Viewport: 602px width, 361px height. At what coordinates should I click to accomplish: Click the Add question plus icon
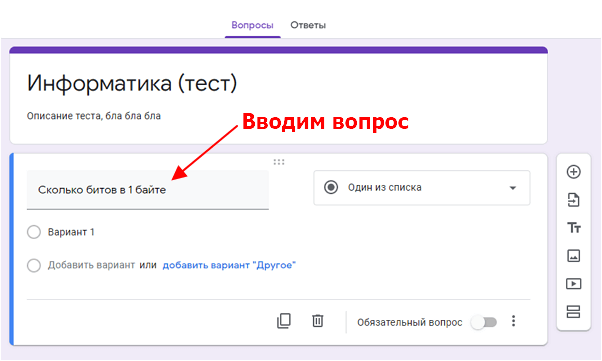(573, 172)
